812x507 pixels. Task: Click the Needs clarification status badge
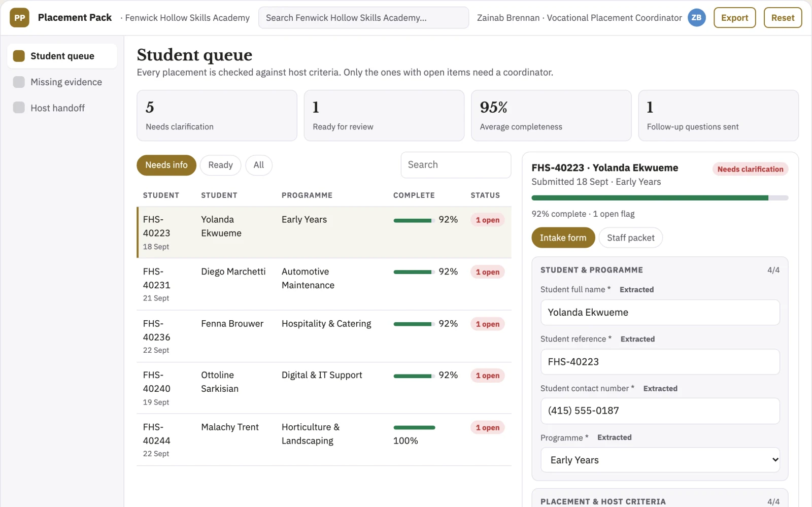750,169
